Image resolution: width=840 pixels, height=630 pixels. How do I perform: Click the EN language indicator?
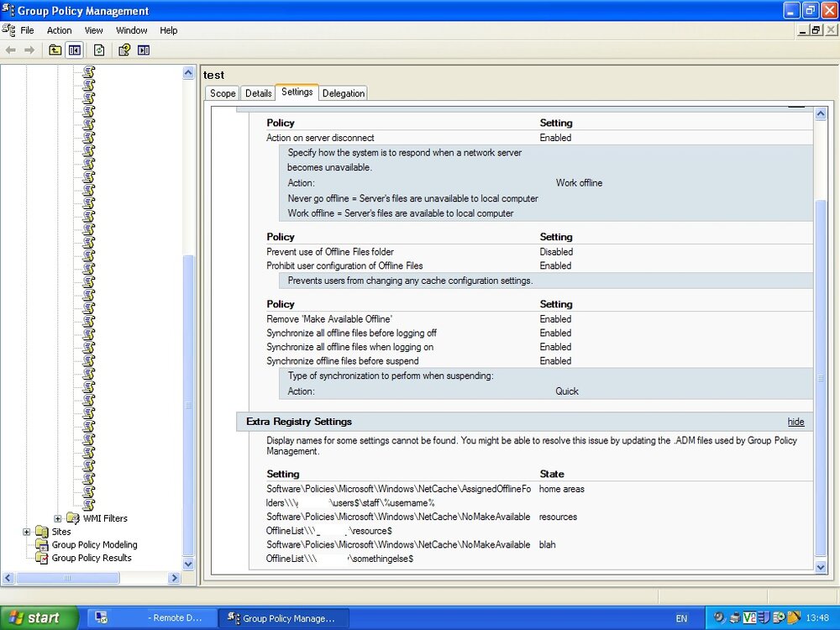pyautogui.click(x=681, y=618)
